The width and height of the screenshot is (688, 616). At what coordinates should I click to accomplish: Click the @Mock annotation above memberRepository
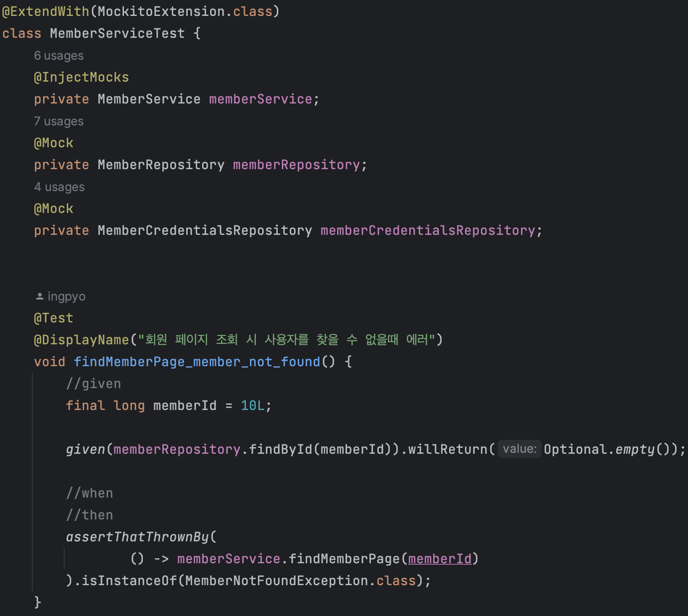click(53, 143)
